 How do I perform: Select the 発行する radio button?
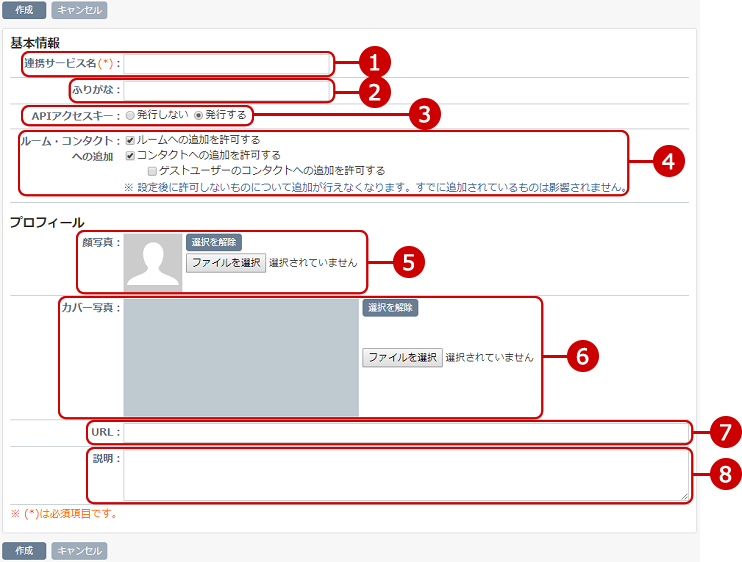coord(199,115)
